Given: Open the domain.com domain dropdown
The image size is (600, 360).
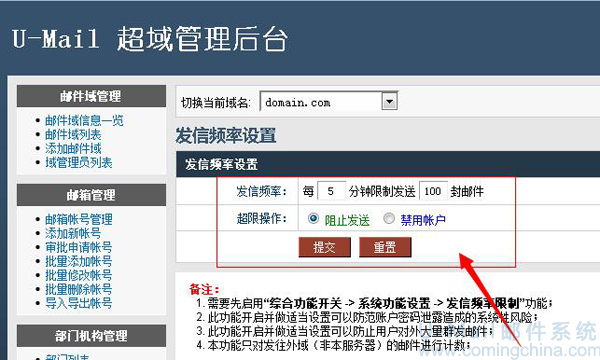Looking at the screenshot, I should click(390, 102).
